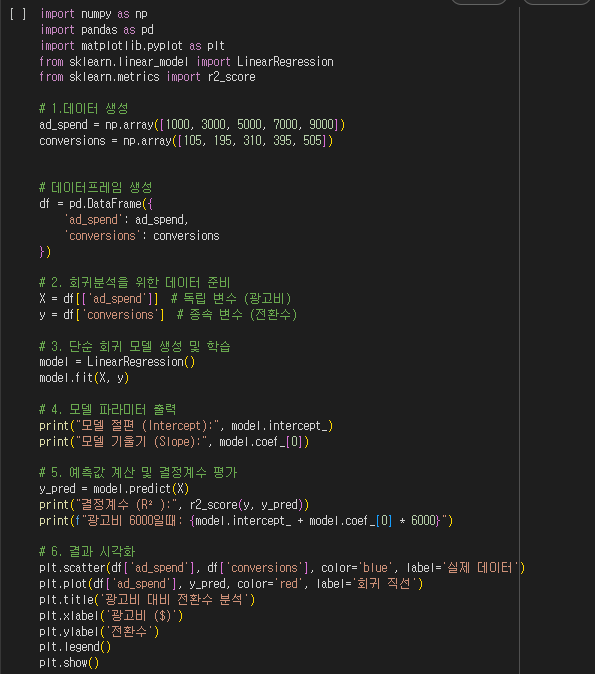Click the ad_spend np.array assignment line
The height and width of the screenshot is (674, 595).
192,125
